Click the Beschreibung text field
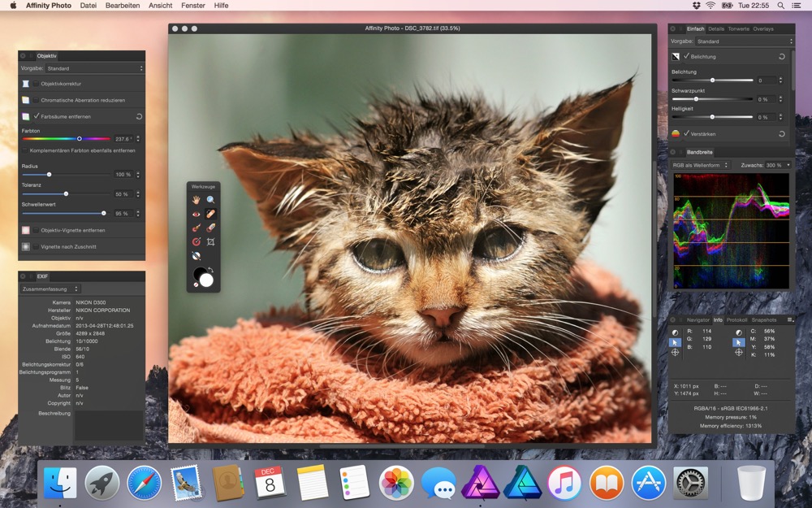Viewport: 812px width, 508px height. click(109, 425)
